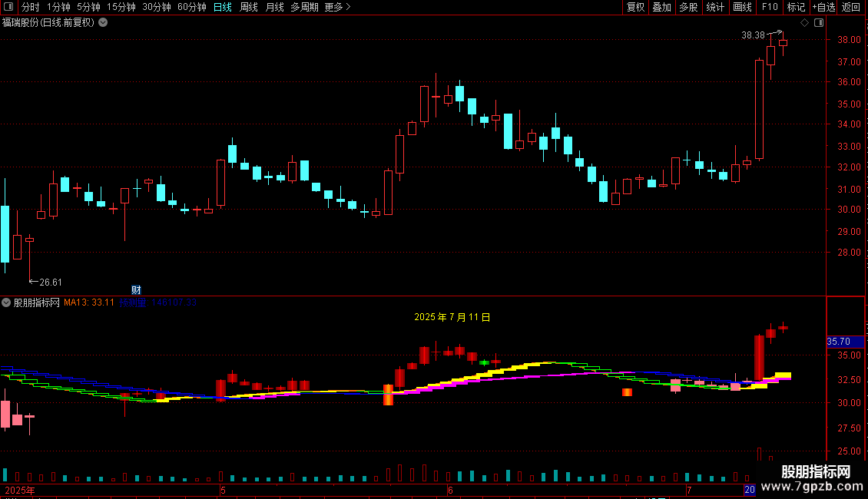Click the 返回 back button
Viewport: 868px width, 499px height.
851,7
